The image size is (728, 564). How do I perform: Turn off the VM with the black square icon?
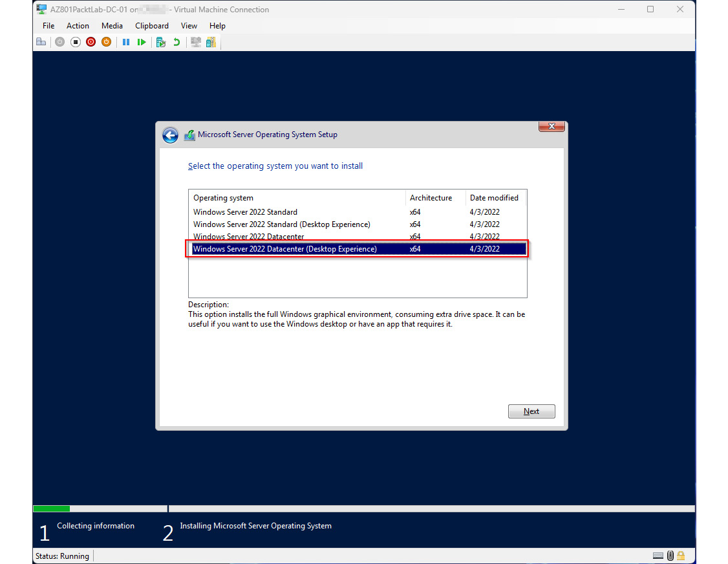point(75,42)
